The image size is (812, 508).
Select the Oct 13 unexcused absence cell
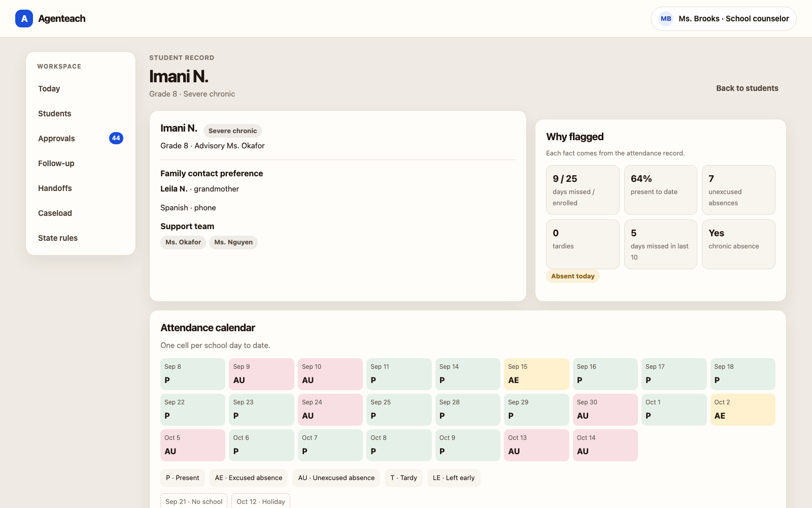[x=536, y=446]
